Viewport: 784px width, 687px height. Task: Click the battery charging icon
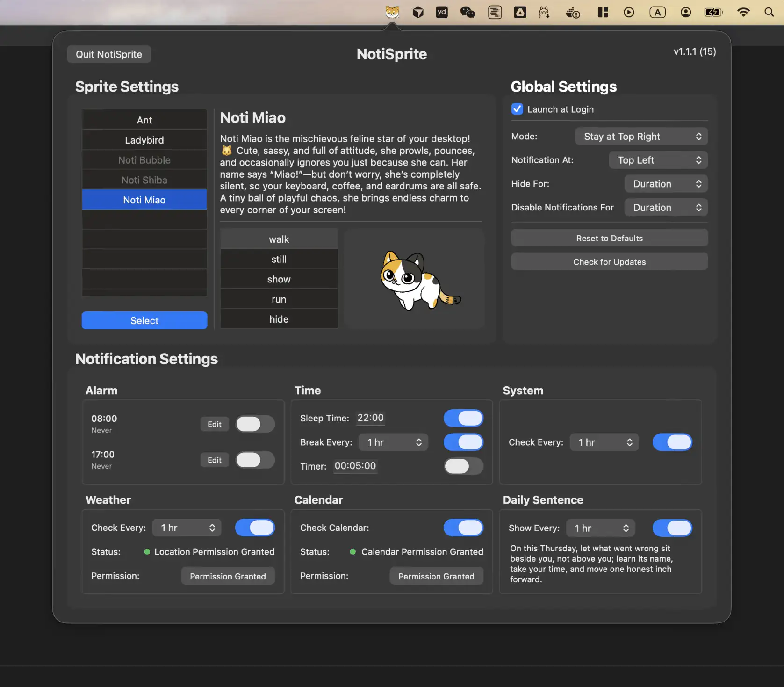713,13
